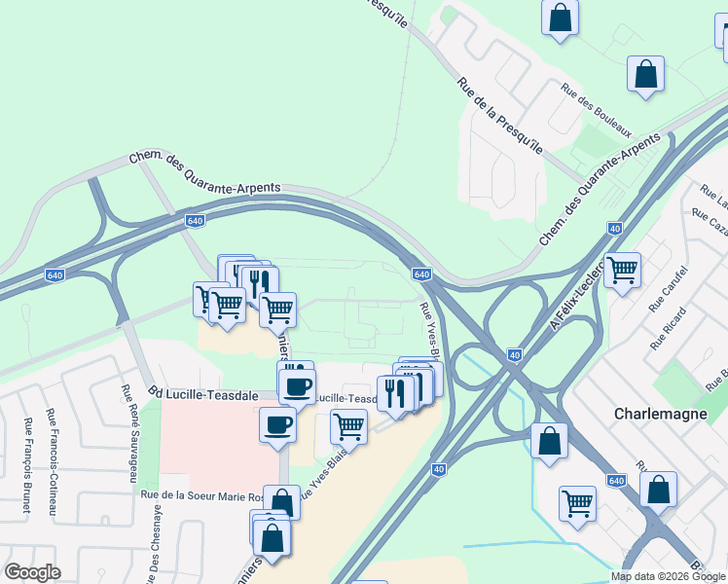Click the 640 shield at lower right

point(617,481)
